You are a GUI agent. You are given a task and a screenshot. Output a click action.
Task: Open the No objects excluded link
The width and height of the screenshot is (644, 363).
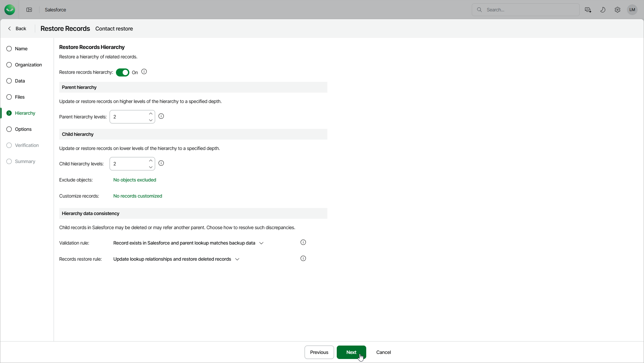(x=135, y=180)
